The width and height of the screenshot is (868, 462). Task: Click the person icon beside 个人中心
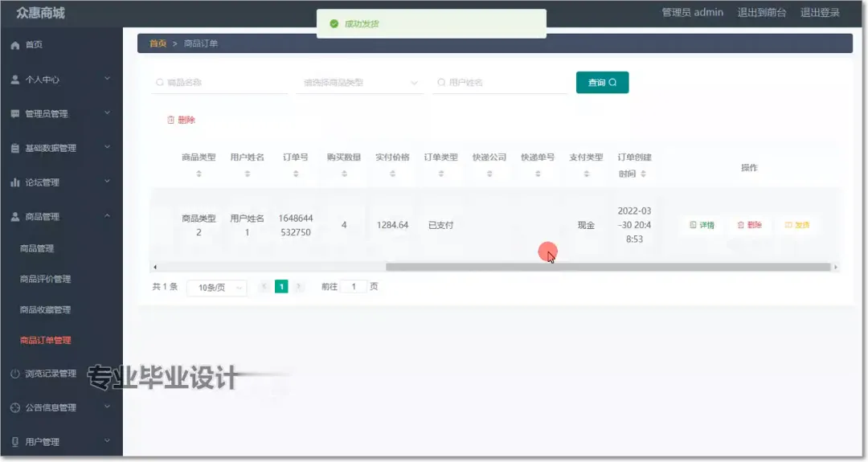point(15,79)
